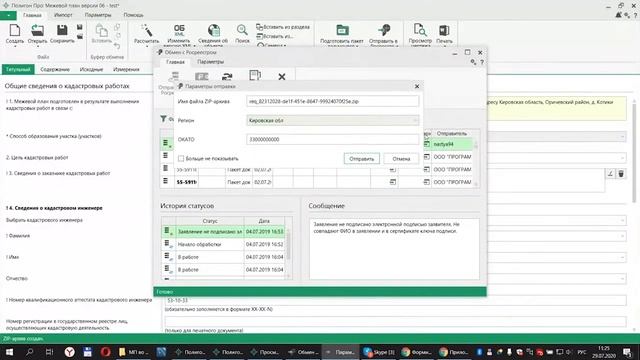This screenshot has width=640, height=360.
Task: Click the X delete icon in exchange toolbar
Action: pos(282,76)
